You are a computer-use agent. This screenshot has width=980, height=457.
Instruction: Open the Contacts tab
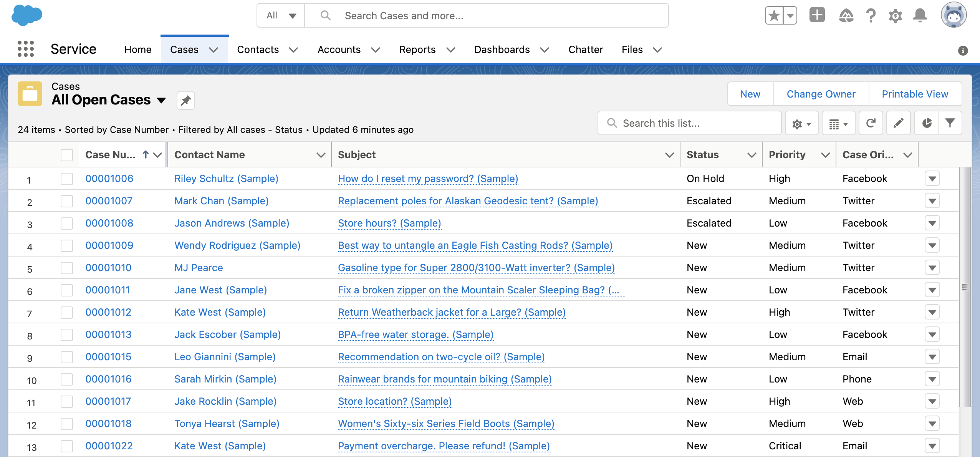(258, 50)
